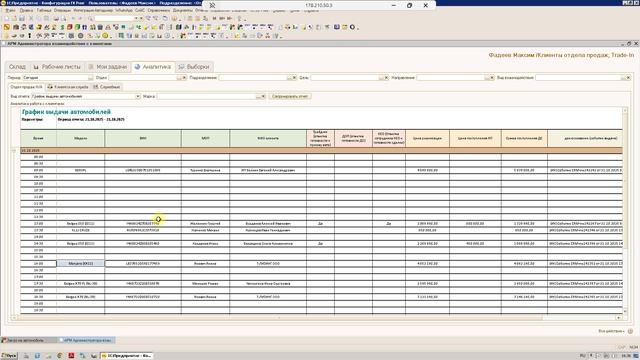
Task: Click the Undo arrow toolbar icon
Action: click(73, 18)
